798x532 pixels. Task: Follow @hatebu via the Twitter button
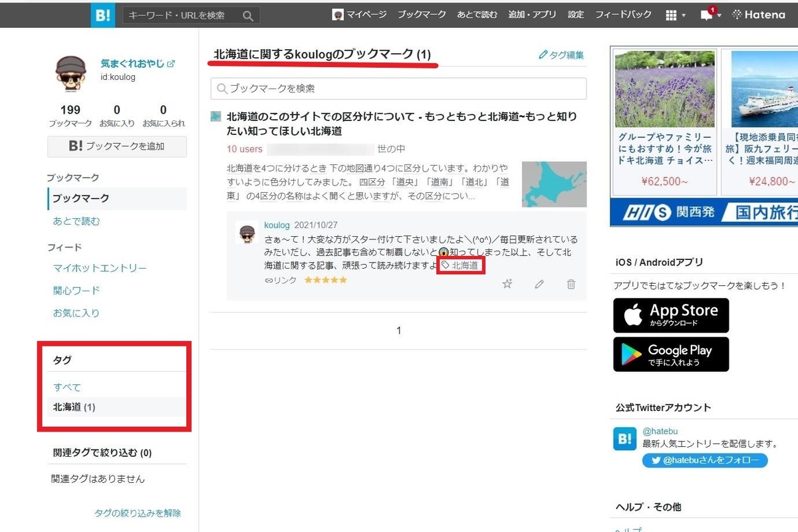tap(705, 460)
